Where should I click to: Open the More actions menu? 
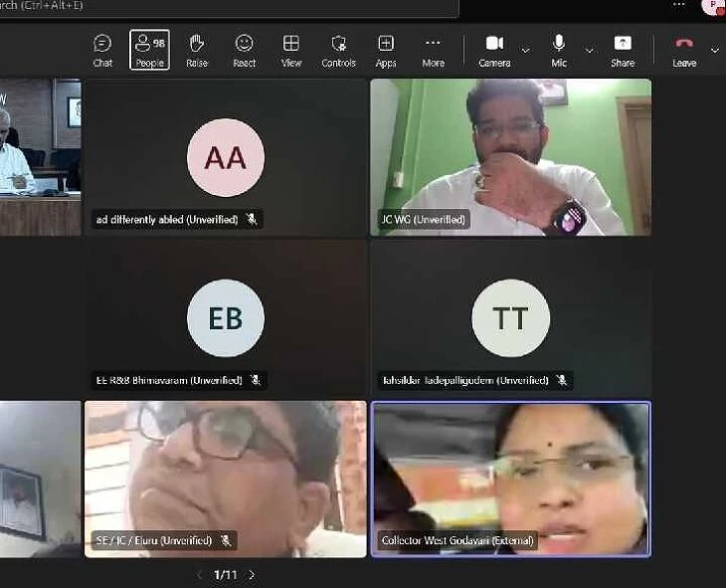(433, 50)
